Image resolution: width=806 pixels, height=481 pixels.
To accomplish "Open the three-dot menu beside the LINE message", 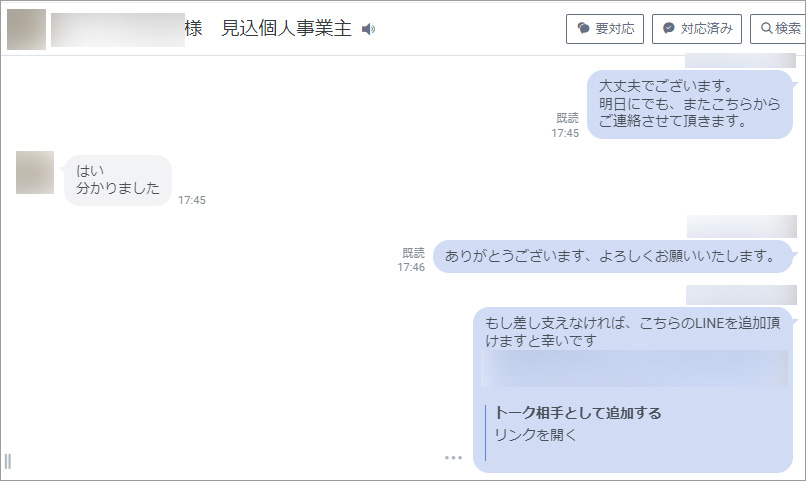I will pyautogui.click(x=453, y=458).
